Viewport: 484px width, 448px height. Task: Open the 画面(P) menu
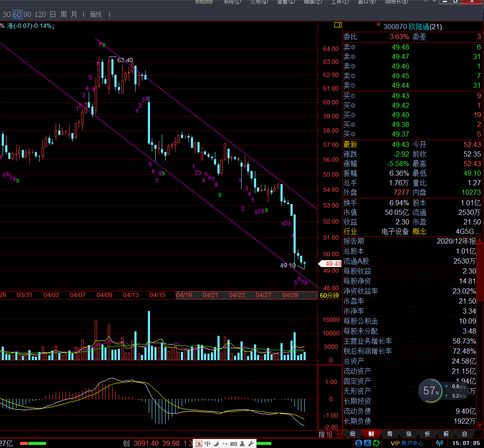[313, 2]
